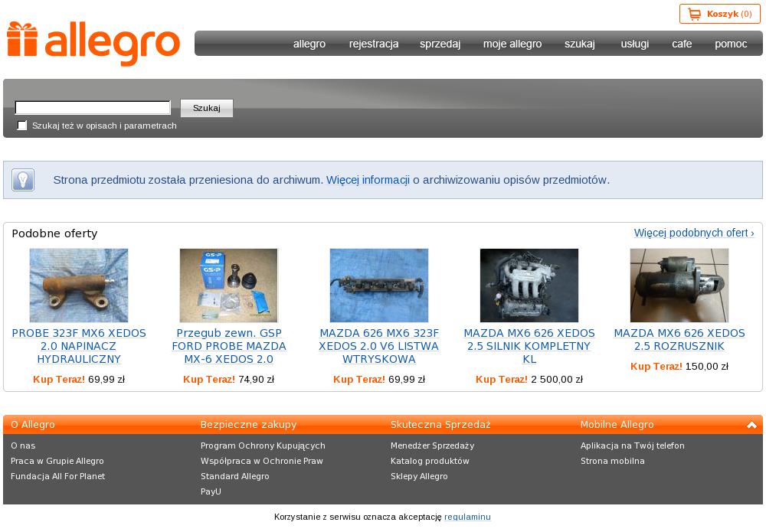The image size is (766, 532).
Task: Open the allegro menu item
Action: (x=309, y=44)
